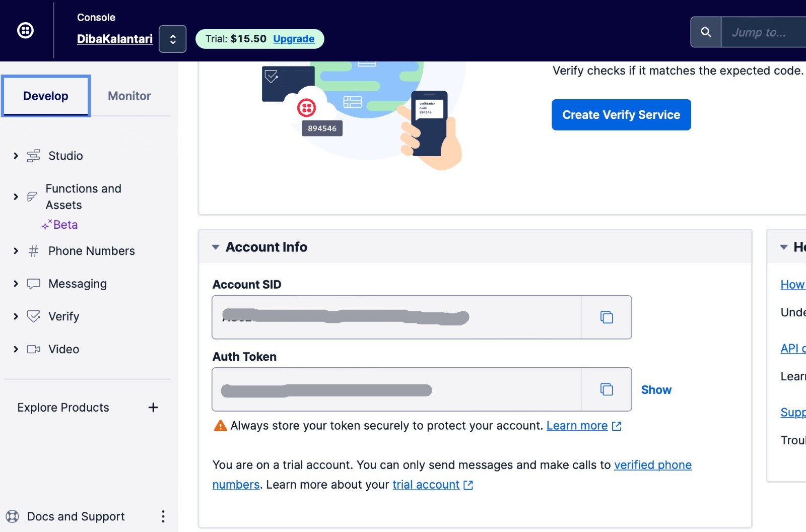Expand the Studio chevron

(x=16, y=156)
